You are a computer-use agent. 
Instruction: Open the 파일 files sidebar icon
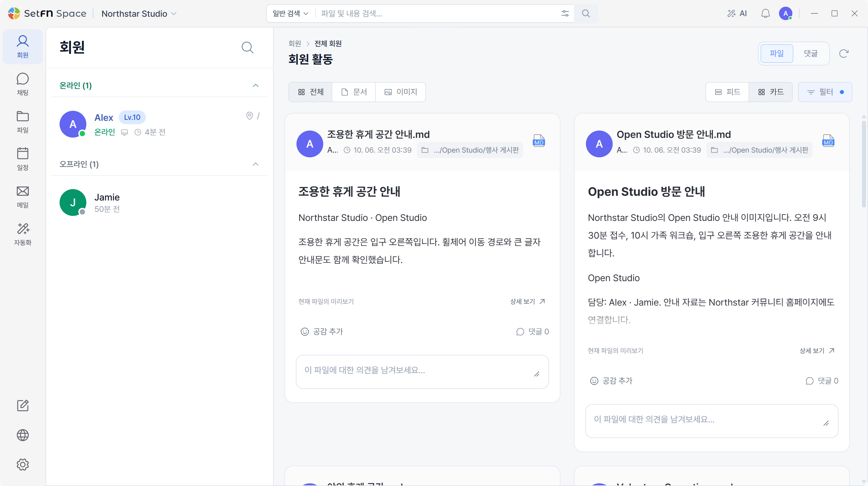[x=22, y=122]
